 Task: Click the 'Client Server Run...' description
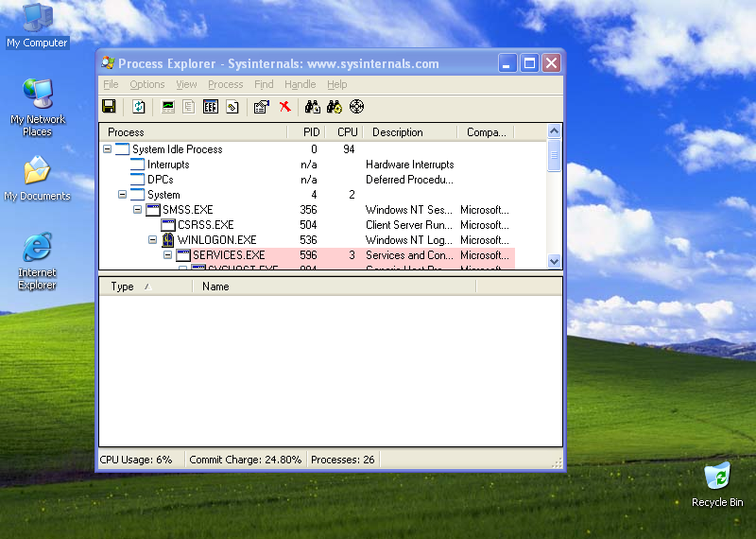[x=409, y=225]
